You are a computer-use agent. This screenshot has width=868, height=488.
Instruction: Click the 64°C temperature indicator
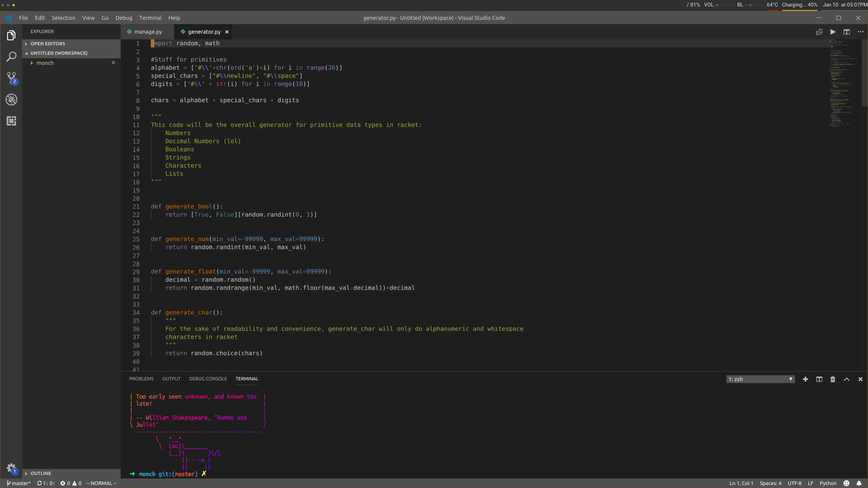point(772,5)
